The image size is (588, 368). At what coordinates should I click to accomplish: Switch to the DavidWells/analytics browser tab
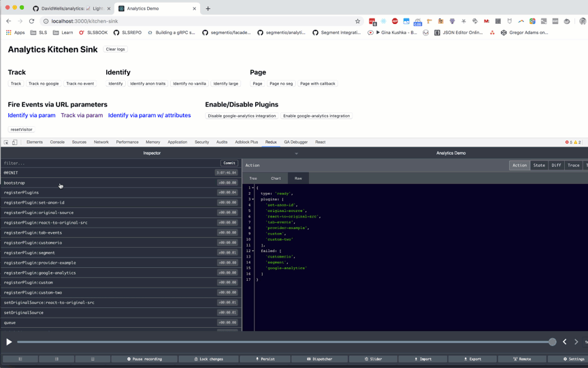(x=71, y=8)
